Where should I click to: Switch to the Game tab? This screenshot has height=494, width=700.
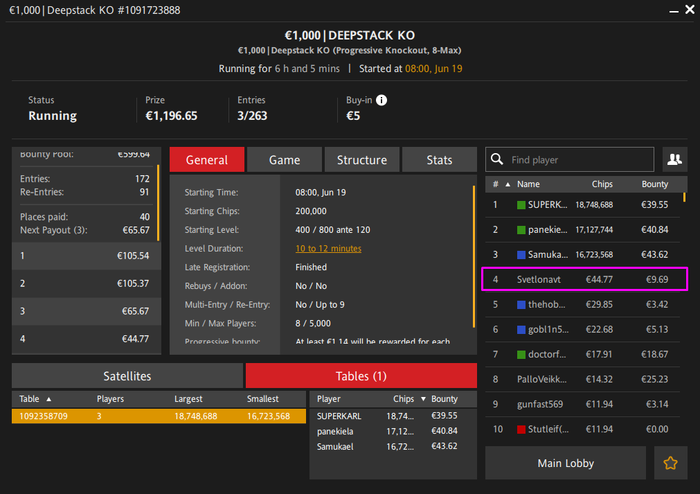(284, 160)
